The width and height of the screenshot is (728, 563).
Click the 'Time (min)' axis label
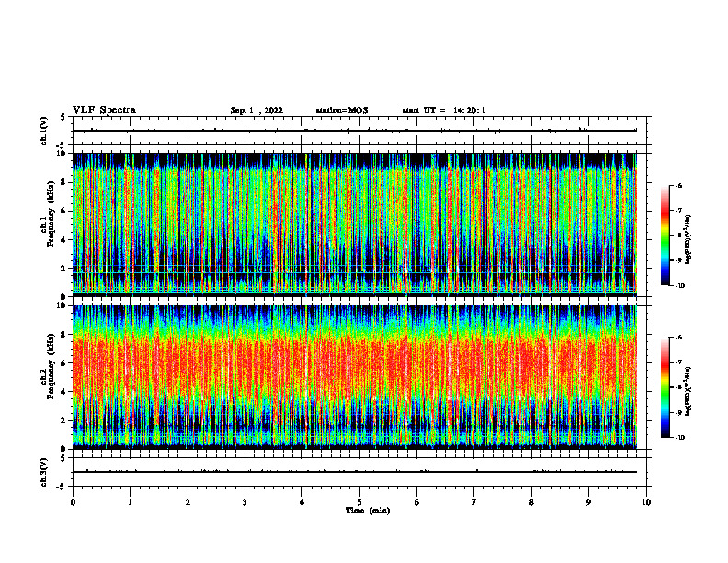coord(368,511)
